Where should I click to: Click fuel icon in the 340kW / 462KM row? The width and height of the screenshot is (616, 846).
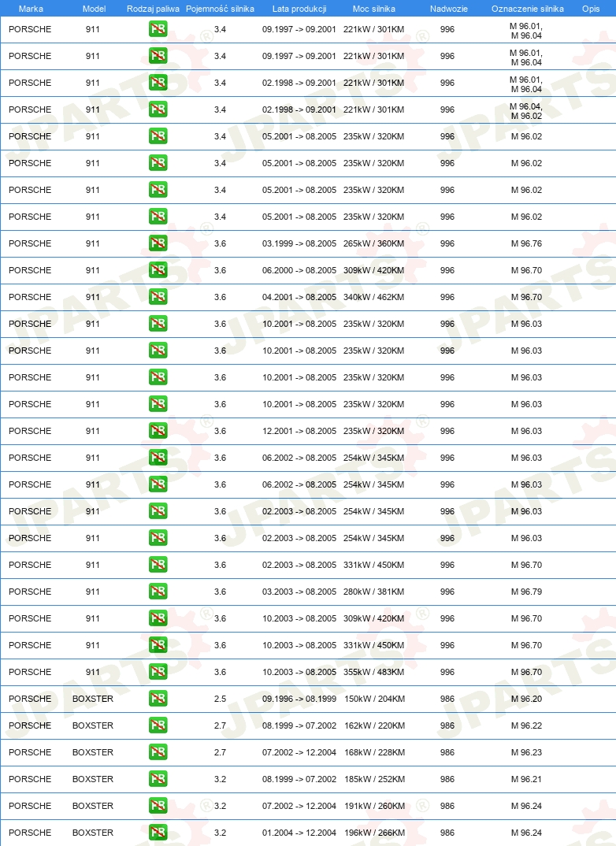click(x=158, y=297)
